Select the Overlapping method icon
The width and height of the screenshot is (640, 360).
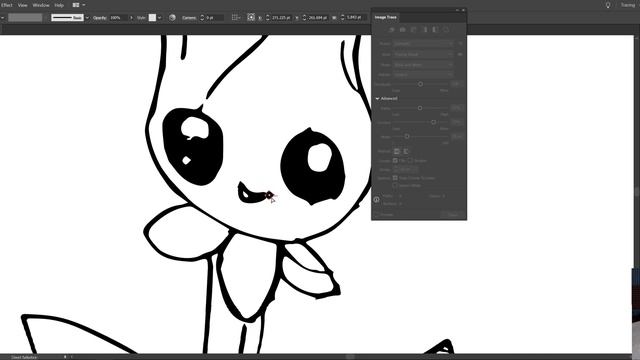(406, 151)
